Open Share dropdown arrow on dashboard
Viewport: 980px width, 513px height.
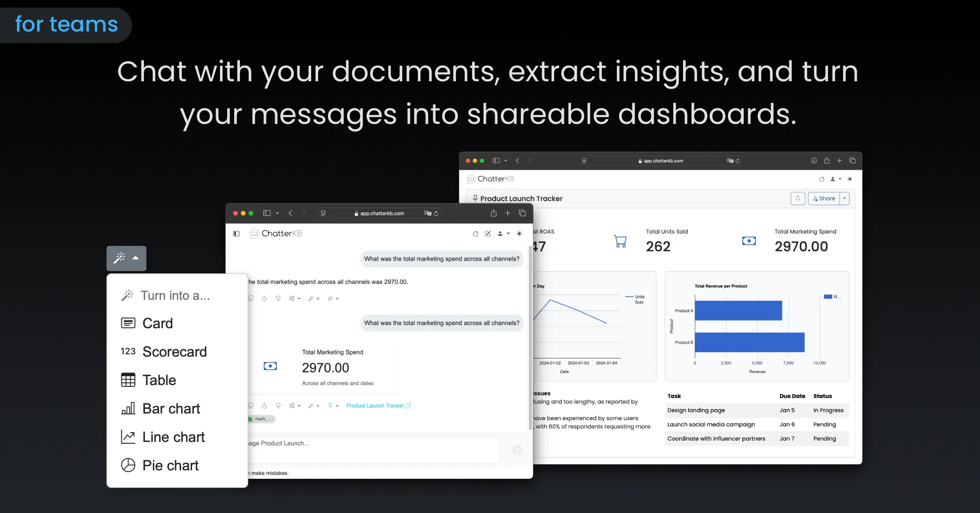[x=844, y=199]
